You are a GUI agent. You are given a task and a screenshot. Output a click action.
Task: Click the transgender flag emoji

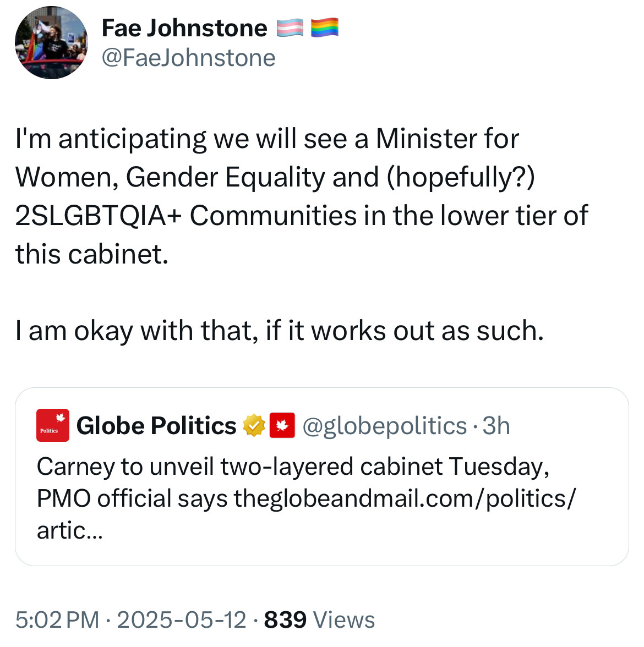(290, 28)
